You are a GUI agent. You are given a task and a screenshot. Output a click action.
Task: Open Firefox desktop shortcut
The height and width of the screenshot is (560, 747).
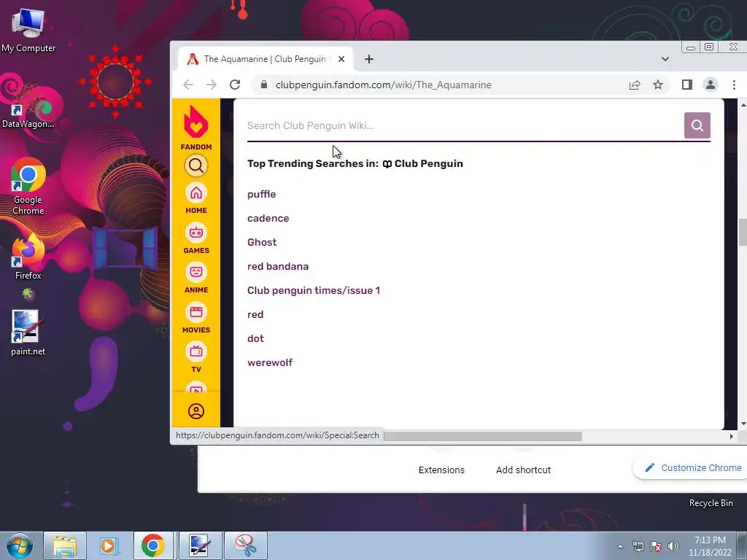click(28, 257)
